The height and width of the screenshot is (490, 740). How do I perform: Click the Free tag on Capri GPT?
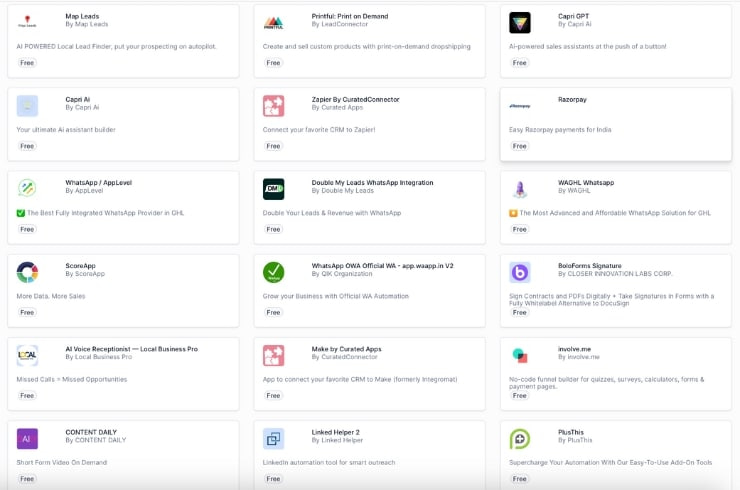(x=520, y=63)
